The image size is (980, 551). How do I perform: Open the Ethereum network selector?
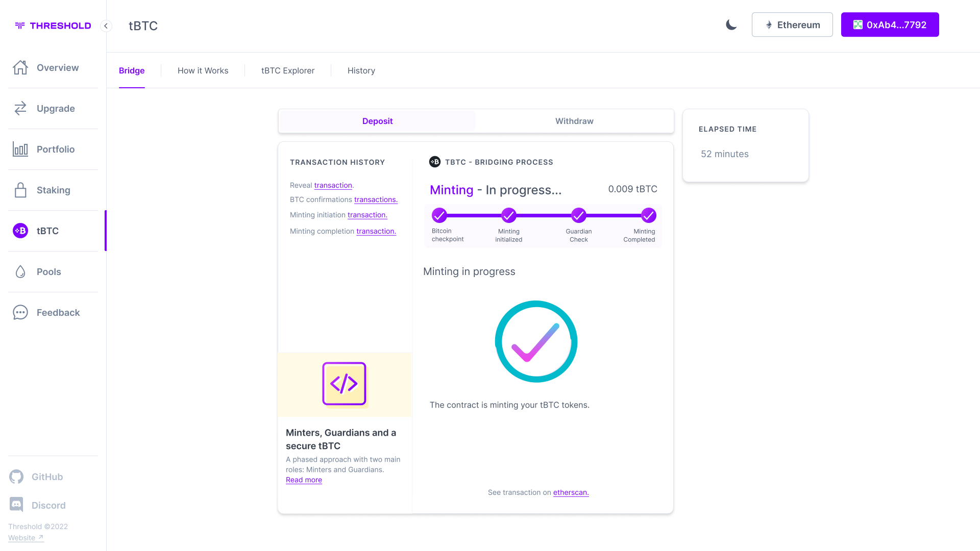point(792,24)
